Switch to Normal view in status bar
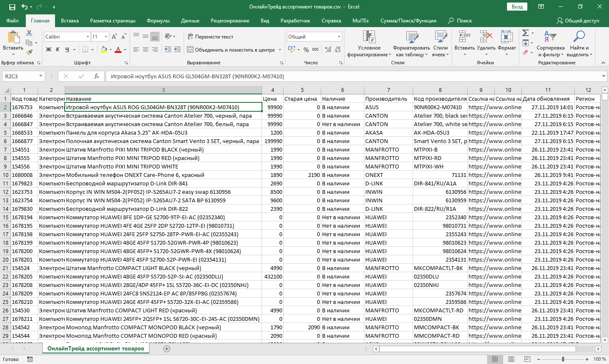 click(495, 359)
